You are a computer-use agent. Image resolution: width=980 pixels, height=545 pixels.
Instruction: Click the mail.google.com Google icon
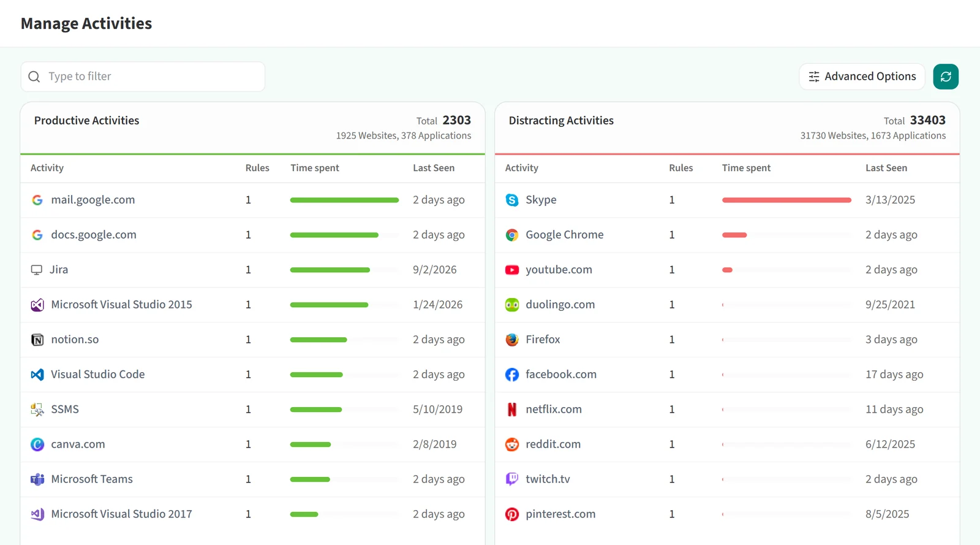(37, 200)
